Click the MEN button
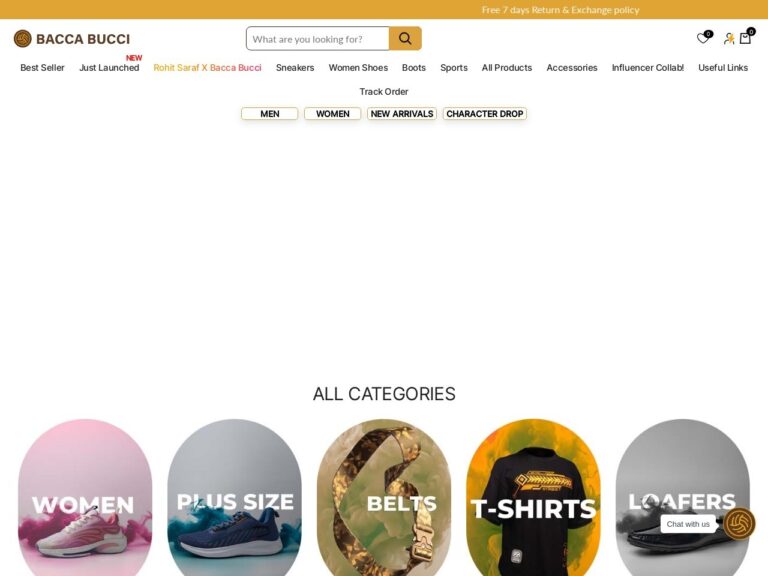This screenshot has height=576, width=768. tap(269, 114)
